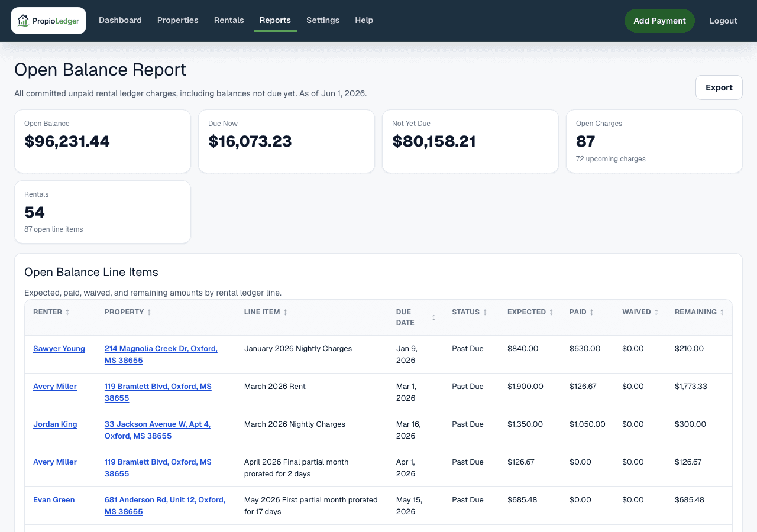Click the Open Balance Line Items heading
757x532 pixels.
[x=91, y=272]
